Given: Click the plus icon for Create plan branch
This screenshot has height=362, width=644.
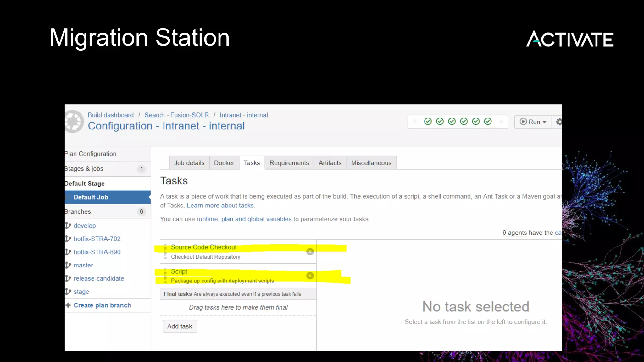Looking at the screenshot, I should pyautogui.click(x=68, y=305).
